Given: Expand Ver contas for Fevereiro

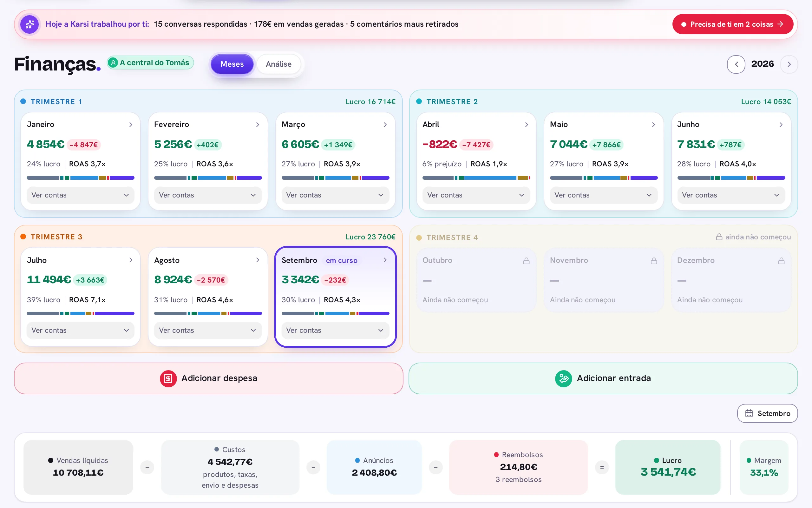Looking at the screenshot, I should point(208,195).
